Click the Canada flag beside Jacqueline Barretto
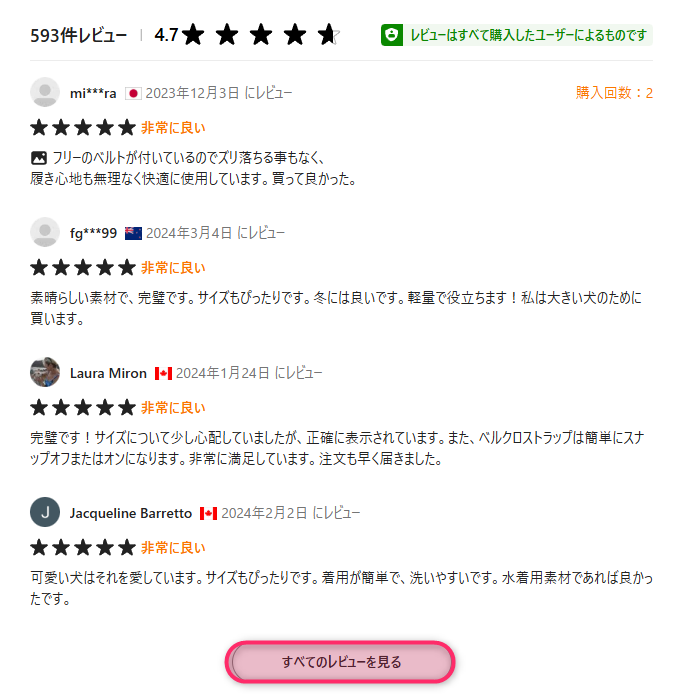Image resolution: width=695 pixels, height=694 pixels. pos(208,514)
